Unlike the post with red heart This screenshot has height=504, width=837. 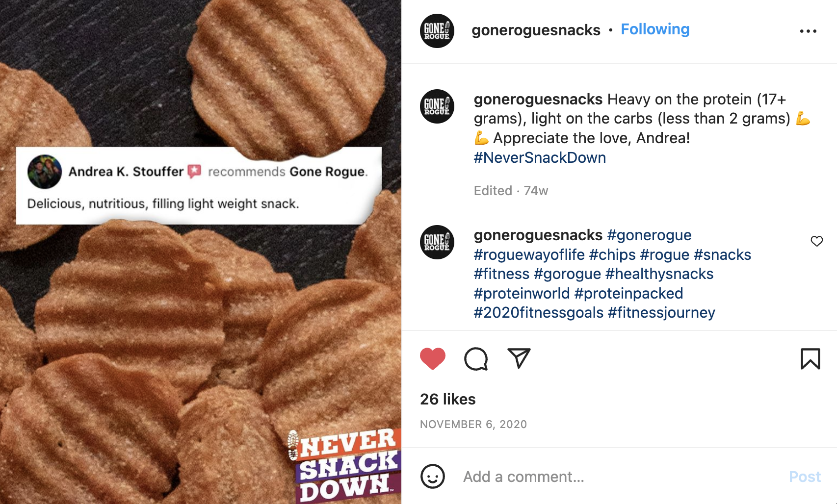click(x=432, y=358)
